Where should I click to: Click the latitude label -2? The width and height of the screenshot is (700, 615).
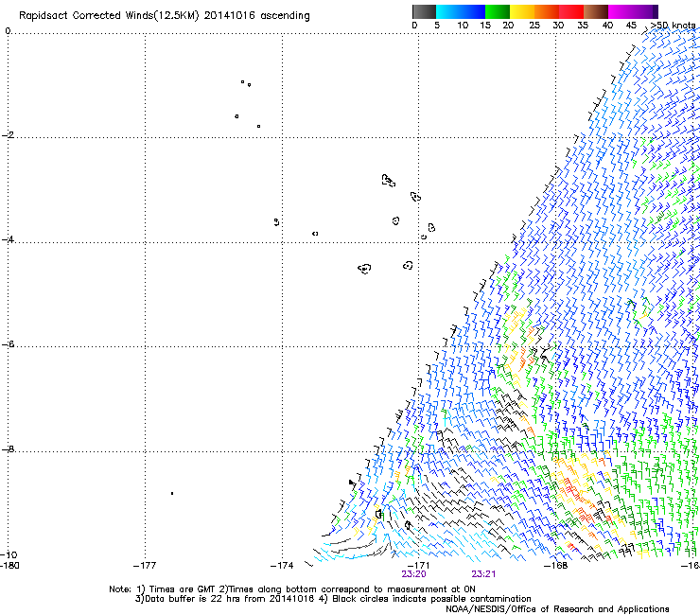coord(8,135)
